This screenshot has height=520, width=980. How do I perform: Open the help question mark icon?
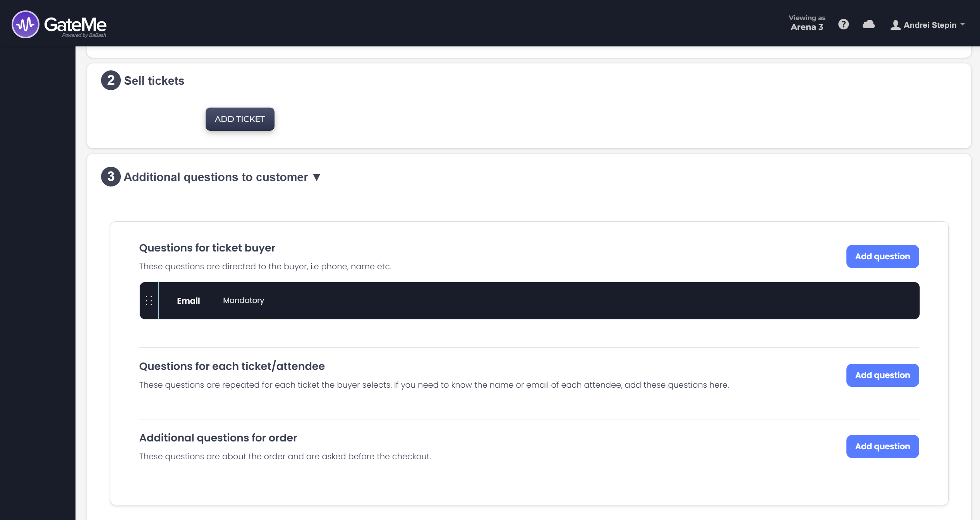click(843, 24)
